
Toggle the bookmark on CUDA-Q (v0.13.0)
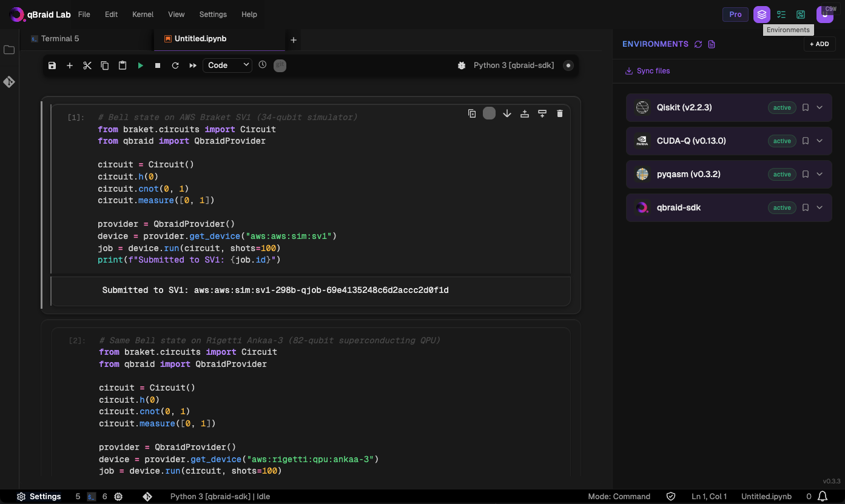point(806,141)
